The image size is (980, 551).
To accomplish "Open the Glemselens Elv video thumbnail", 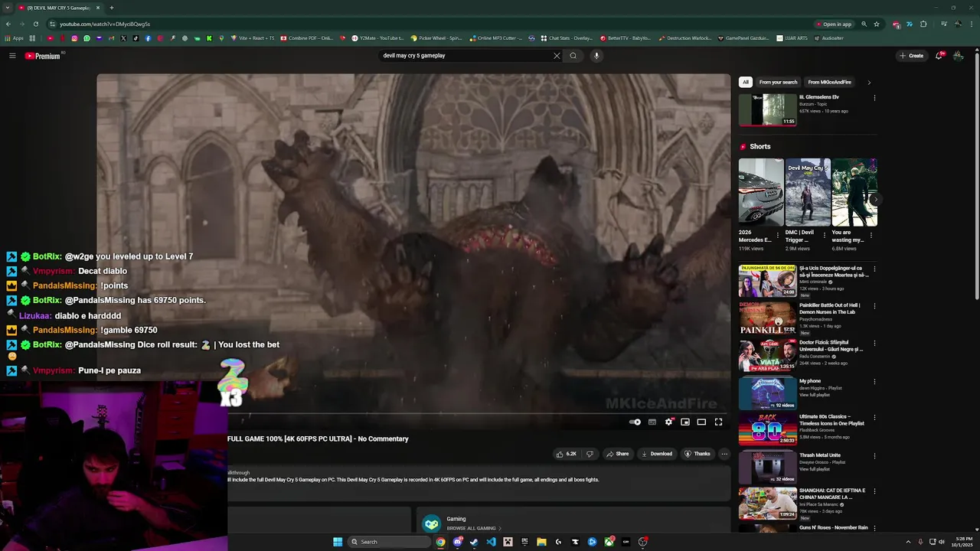I will click(767, 109).
